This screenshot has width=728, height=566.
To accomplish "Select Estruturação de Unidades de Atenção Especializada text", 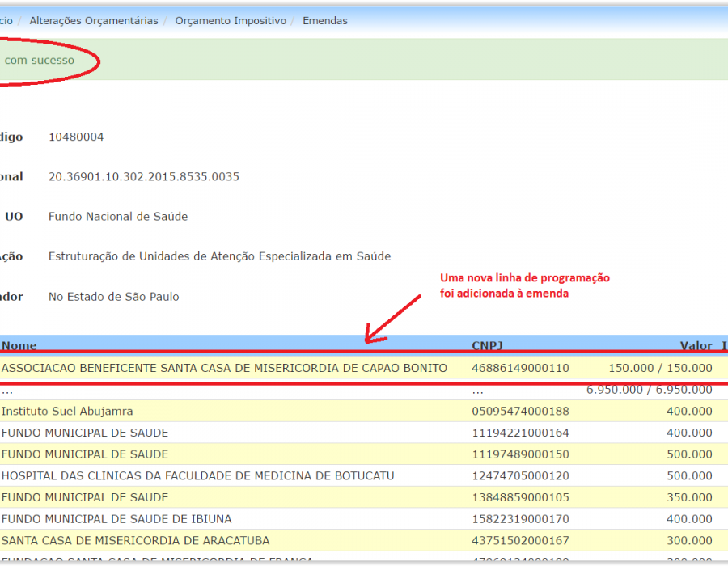I will (x=219, y=256).
